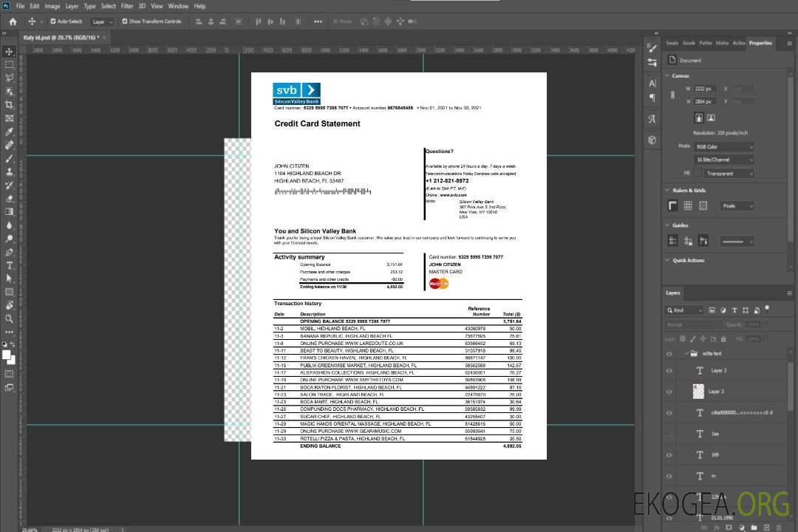Image resolution: width=798 pixels, height=532 pixels.
Task: Select the Horizontal Type tool
Action: click(x=9, y=265)
